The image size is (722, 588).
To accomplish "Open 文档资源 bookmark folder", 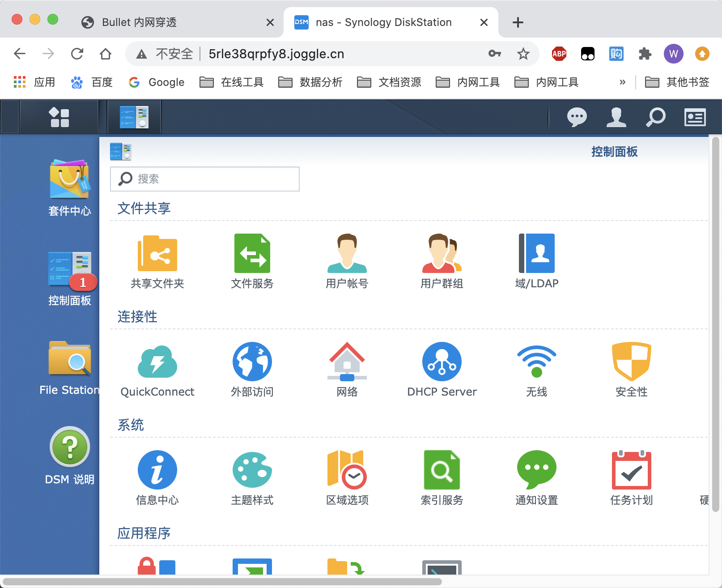I will coord(389,82).
